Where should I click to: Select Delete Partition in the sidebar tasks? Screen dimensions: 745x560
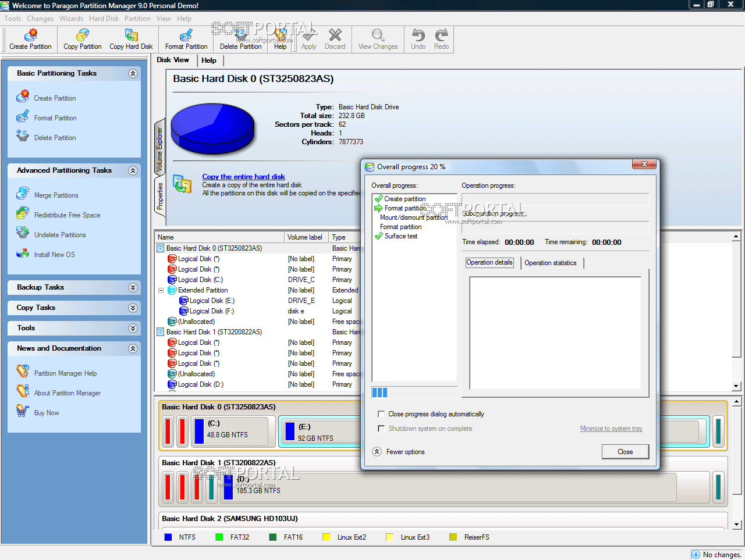(55, 138)
